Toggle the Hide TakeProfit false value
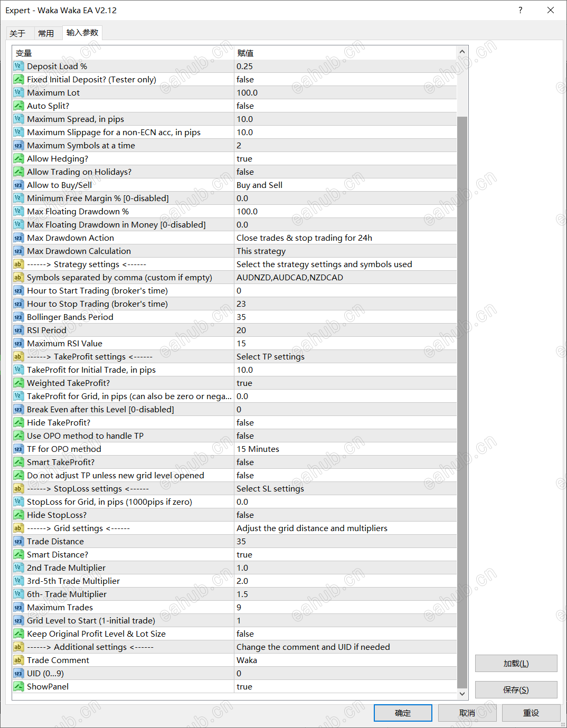 [345, 422]
